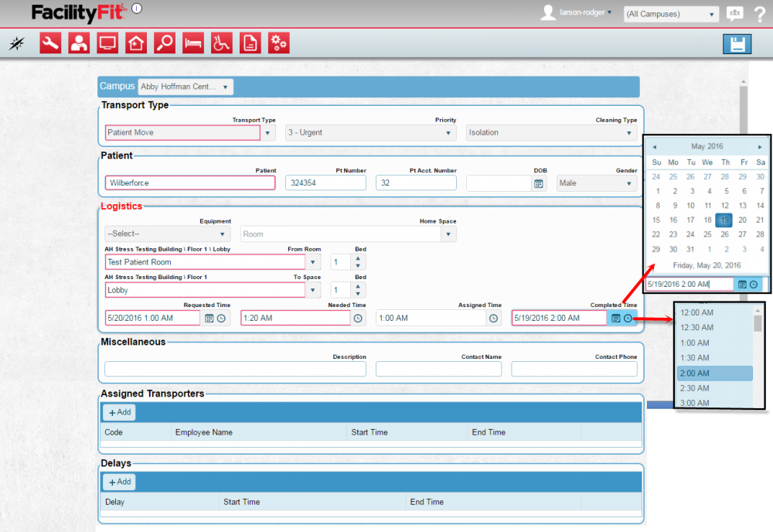Image resolution: width=773 pixels, height=532 pixels.
Task: Click Add button under Delays
Action: pyautogui.click(x=119, y=482)
